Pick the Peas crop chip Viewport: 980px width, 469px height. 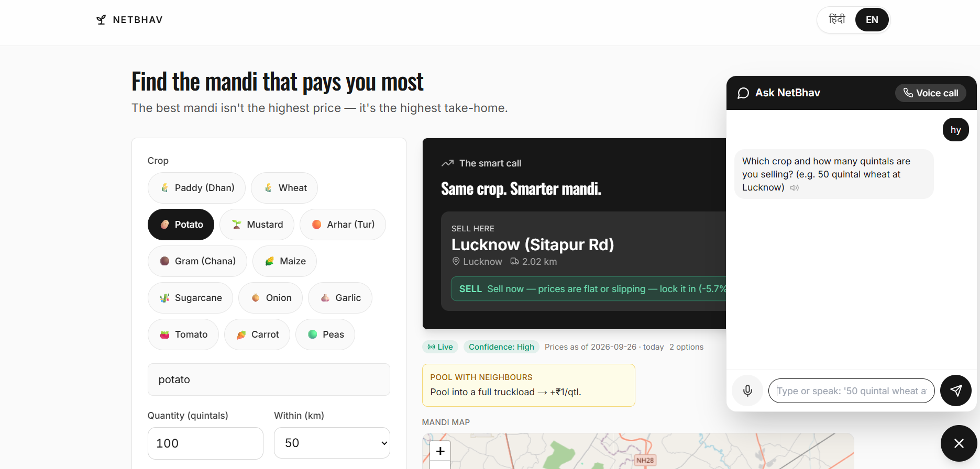(325, 334)
